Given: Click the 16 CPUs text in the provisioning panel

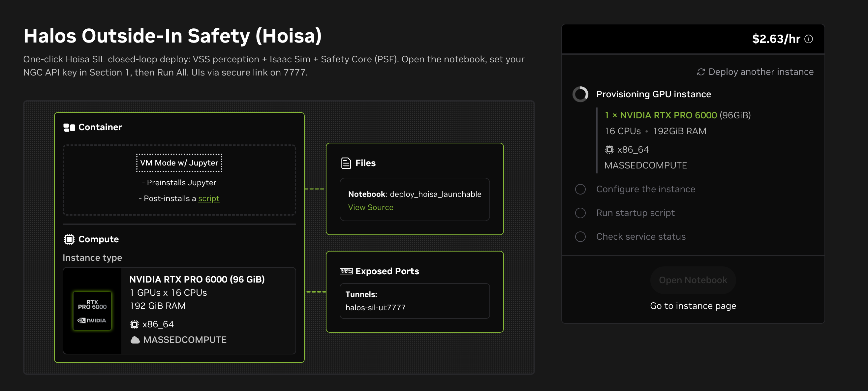Looking at the screenshot, I should click(x=623, y=131).
